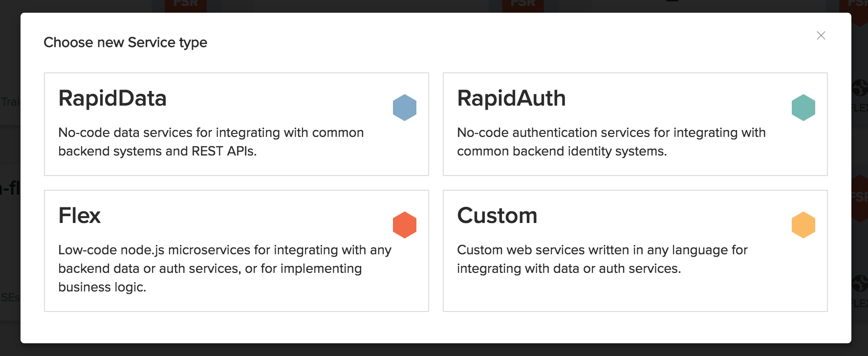868x356 pixels.
Task: Click the orange Flex hexagon icon
Action: pyautogui.click(x=405, y=225)
